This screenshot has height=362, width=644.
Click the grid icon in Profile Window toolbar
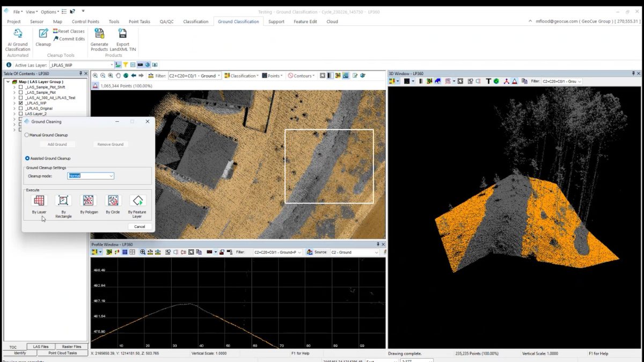(125, 252)
